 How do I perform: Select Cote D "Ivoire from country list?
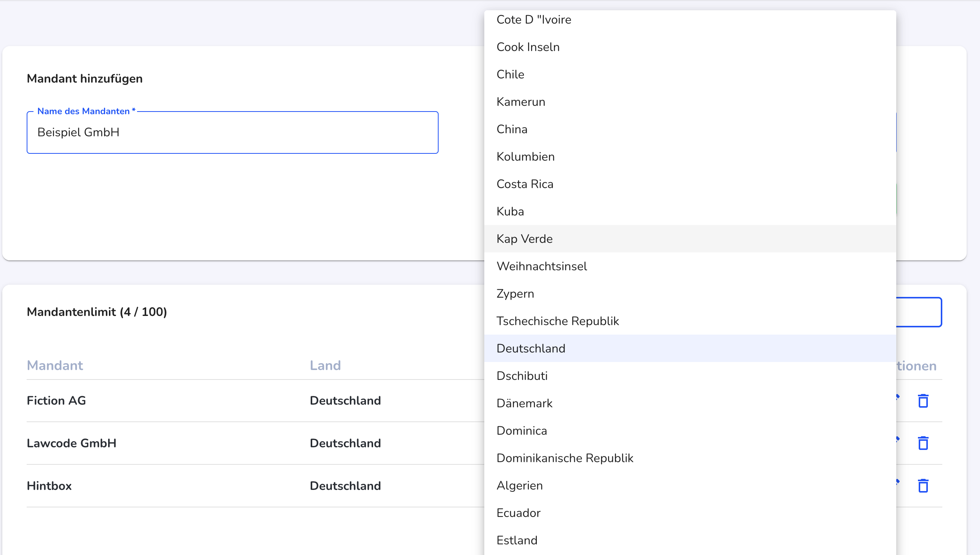690,19
